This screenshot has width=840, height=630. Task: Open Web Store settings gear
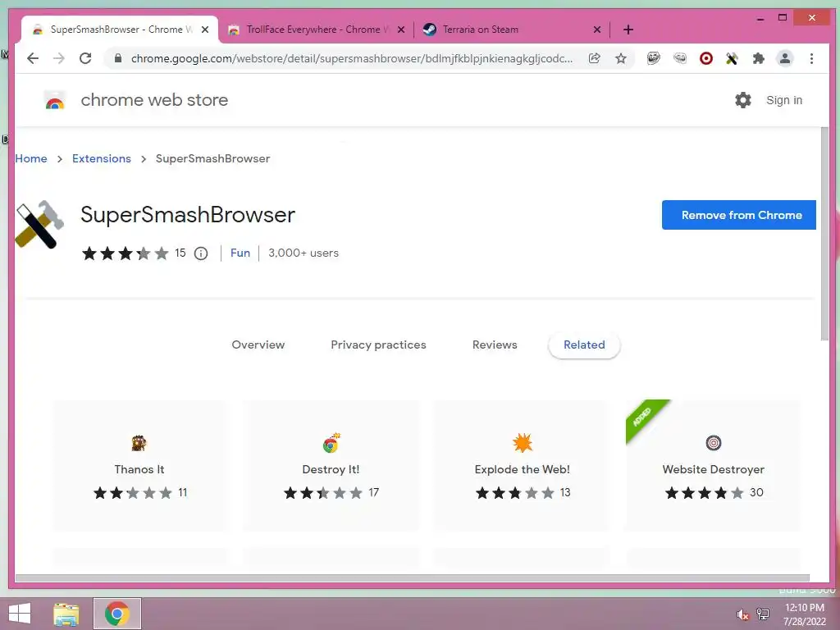[743, 100]
